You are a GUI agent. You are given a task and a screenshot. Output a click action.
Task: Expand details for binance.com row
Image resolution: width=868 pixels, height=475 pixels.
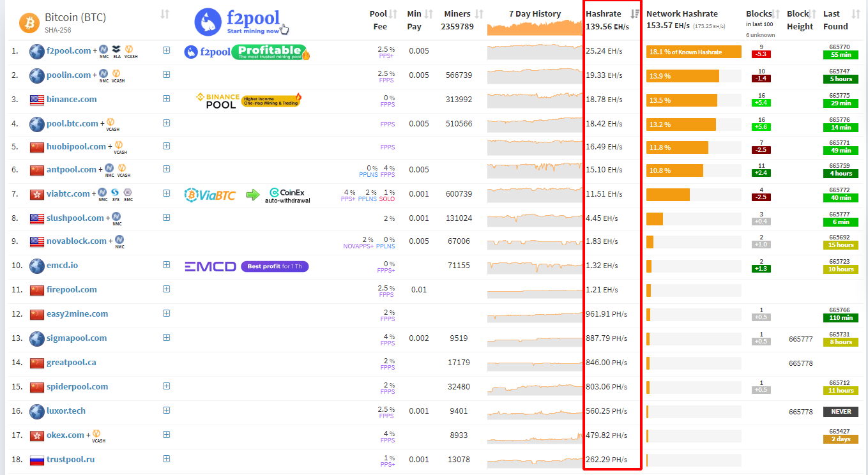click(x=167, y=98)
